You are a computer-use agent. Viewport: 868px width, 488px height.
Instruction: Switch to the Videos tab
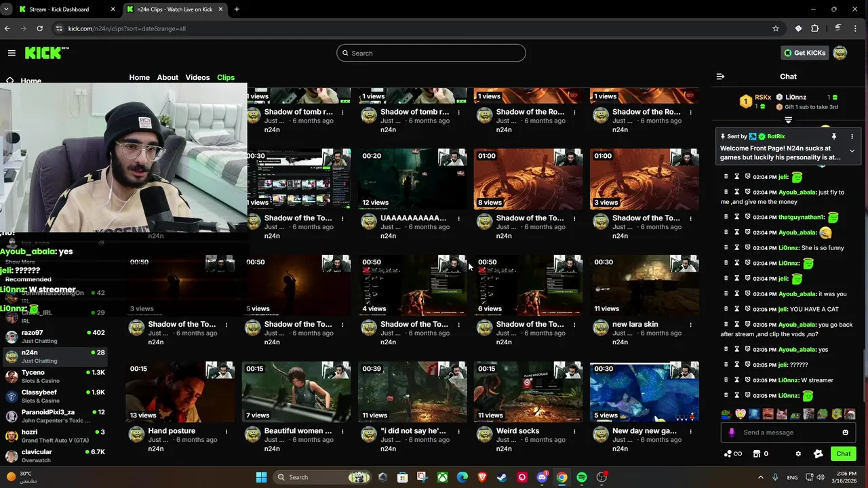click(197, 77)
